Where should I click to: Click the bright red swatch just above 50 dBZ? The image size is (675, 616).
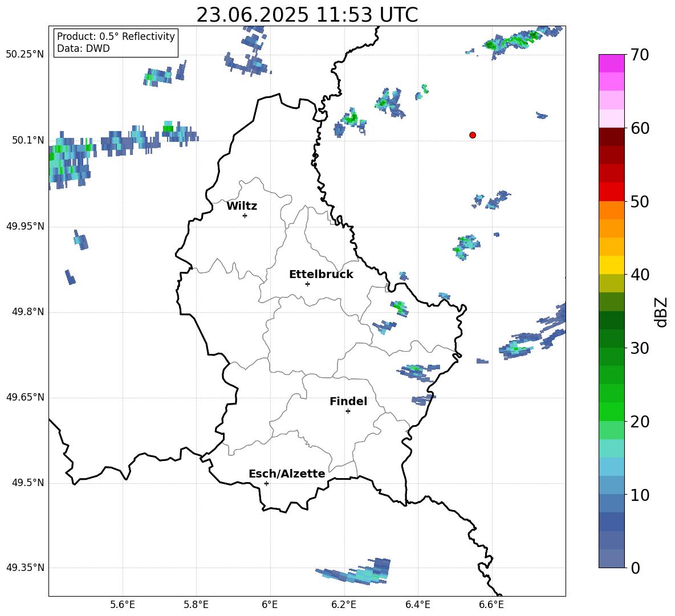pos(611,192)
